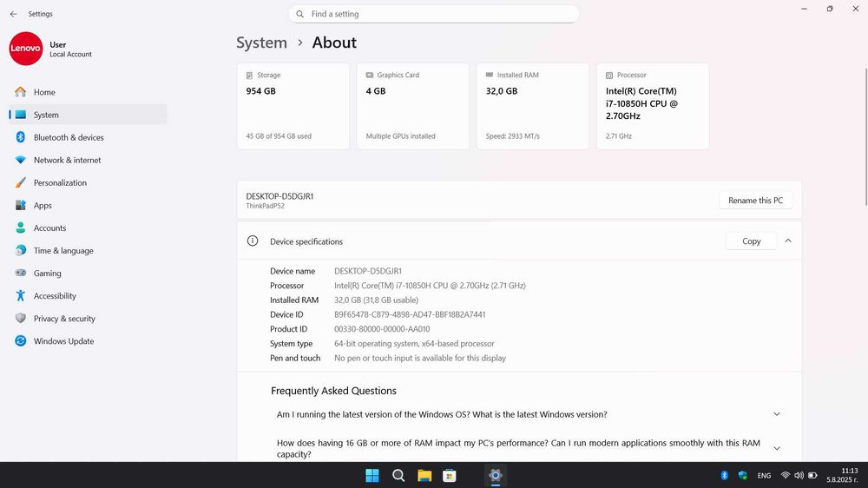Open wifi quick settings in tray
This screenshot has width=868, height=488.
[786, 475]
